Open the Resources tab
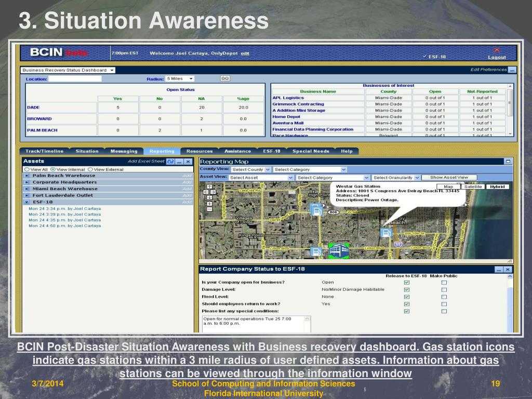Screen dimensions: 532x399 click(x=199, y=151)
